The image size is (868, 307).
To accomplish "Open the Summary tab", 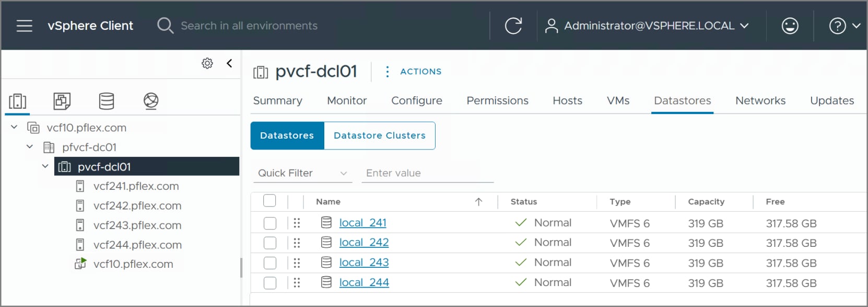I will click(278, 100).
